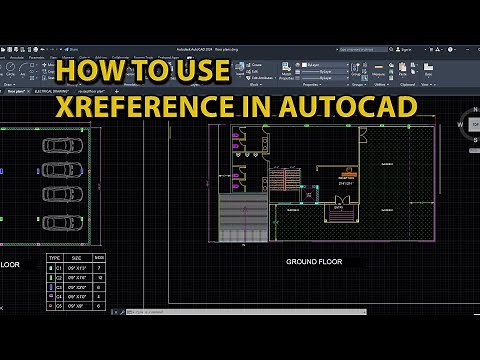Expand the Draw panel flyout

pos(9,85)
